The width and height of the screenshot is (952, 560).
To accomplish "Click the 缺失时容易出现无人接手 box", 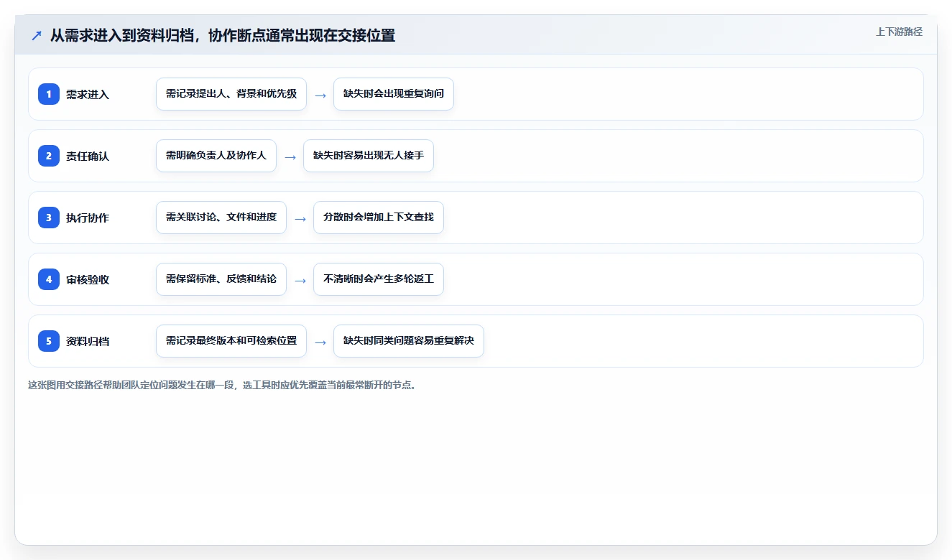I will tap(369, 156).
